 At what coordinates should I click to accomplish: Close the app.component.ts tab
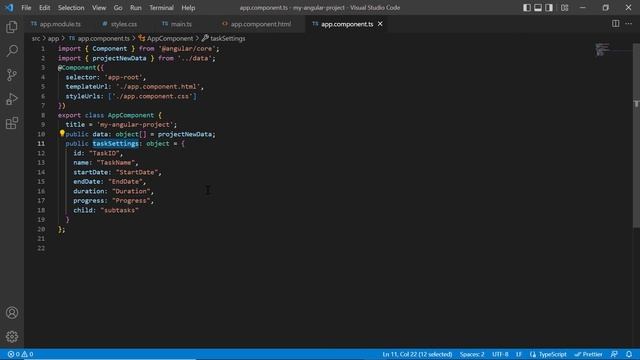380,24
